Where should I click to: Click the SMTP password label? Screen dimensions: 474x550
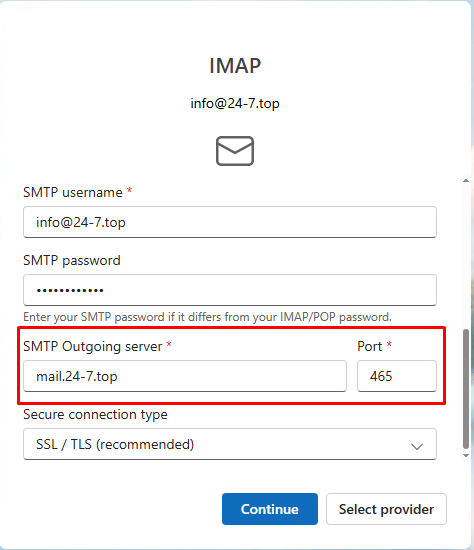72,261
